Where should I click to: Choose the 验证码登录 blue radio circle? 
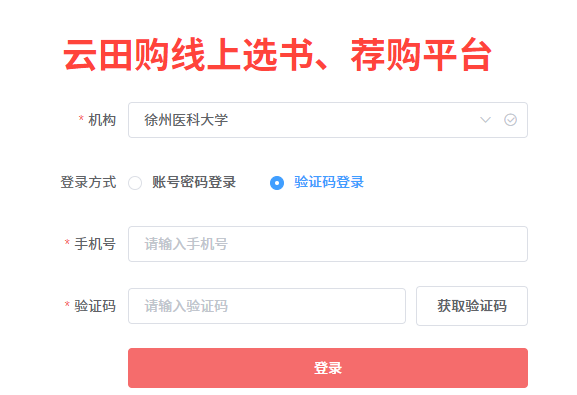coord(277,183)
